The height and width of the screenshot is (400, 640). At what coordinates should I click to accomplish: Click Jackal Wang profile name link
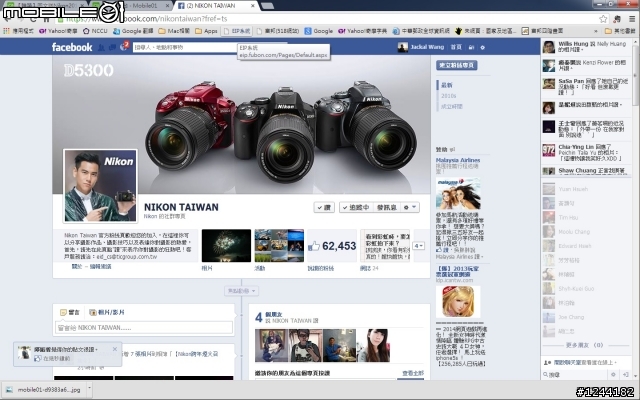coord(427,47)
